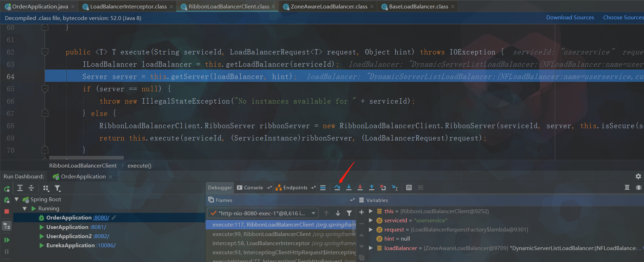Toggle fold marker at line 70

click(x=45, y=150)
